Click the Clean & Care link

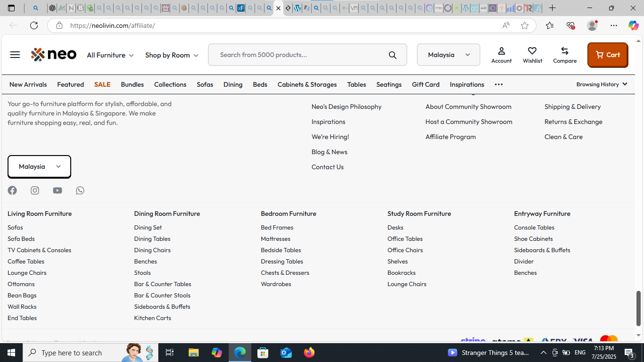[563, 137]
